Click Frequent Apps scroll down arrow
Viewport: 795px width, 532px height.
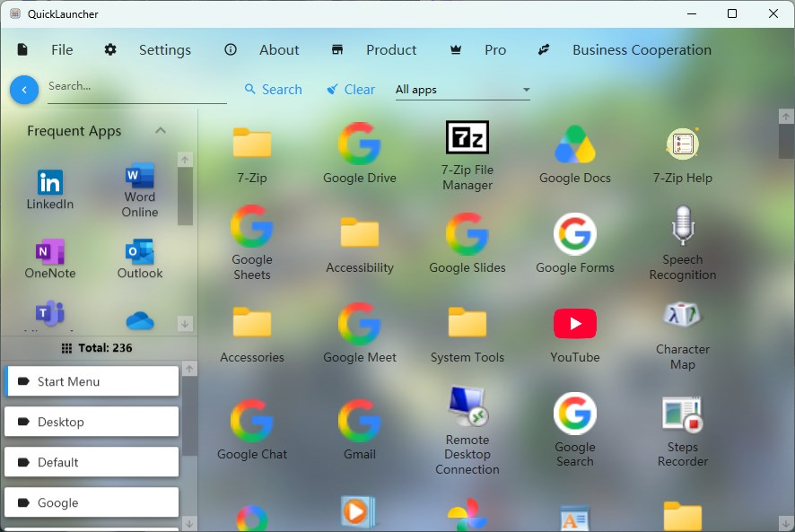click(185, 323)
